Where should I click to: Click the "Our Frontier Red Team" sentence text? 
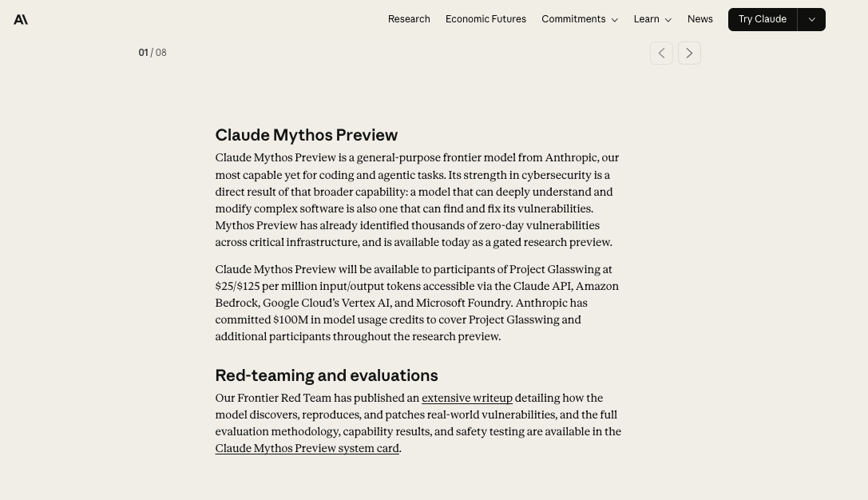[316, 398]
